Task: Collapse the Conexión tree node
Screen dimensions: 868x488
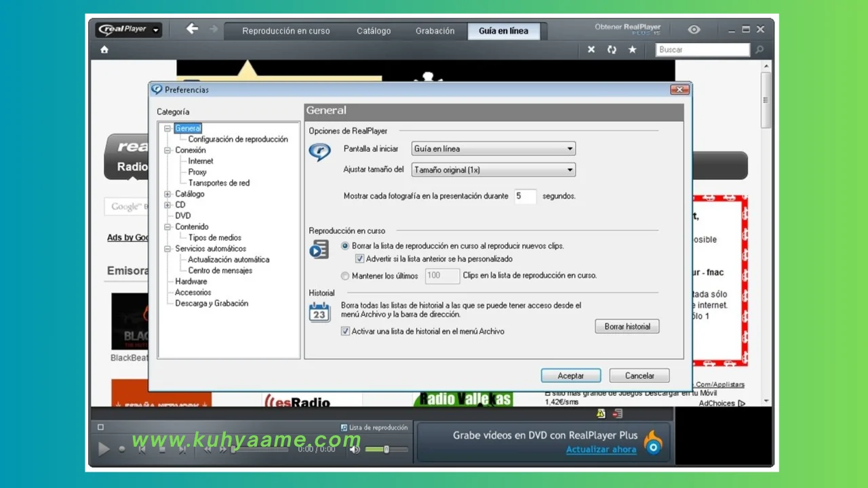Action: click(167, 150)
